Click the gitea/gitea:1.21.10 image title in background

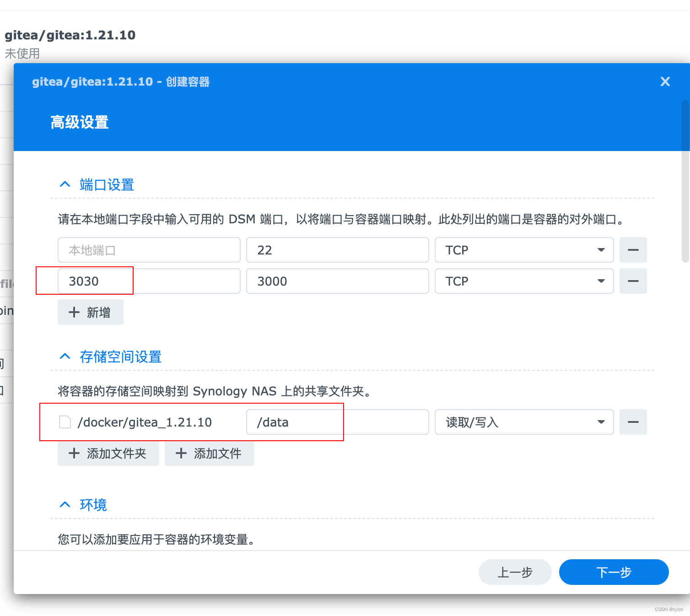tap(70, 35)
